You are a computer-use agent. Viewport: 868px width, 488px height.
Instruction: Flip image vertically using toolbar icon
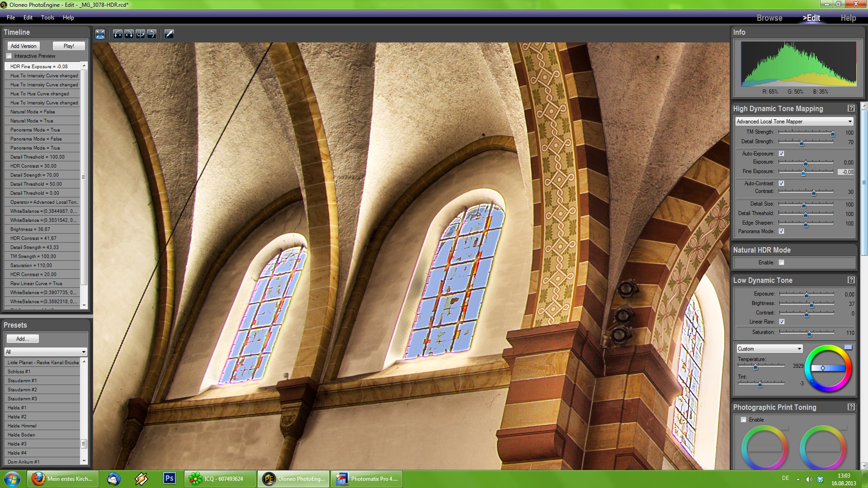coord(151,34)
